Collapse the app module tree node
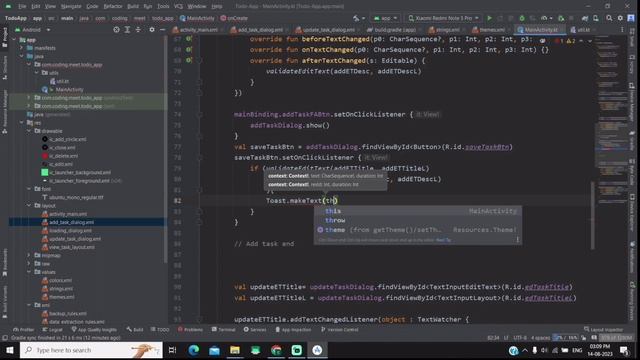 tap(15, 40)
